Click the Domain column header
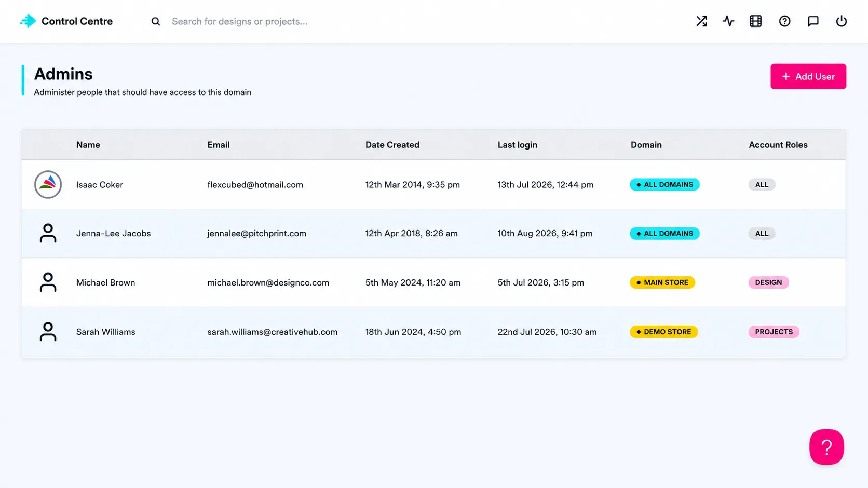Screen dimensions: 868x488 coord(646,145)
